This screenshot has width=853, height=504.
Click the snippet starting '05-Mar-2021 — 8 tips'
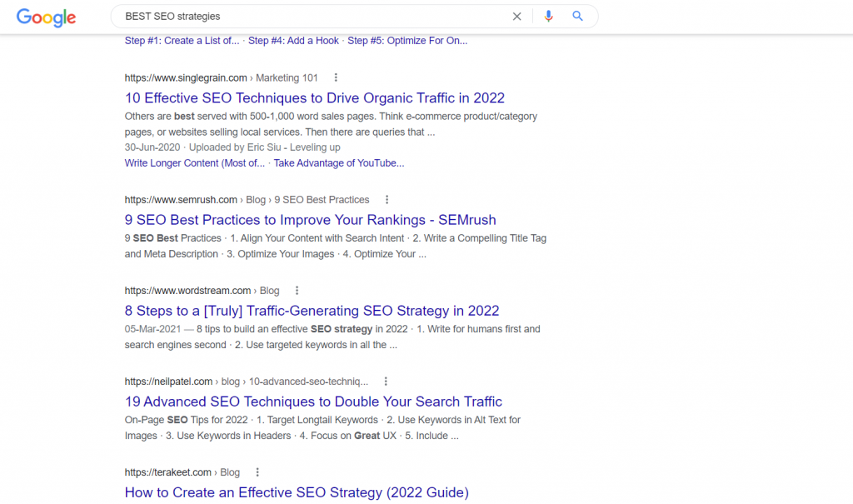coord(332,337)
